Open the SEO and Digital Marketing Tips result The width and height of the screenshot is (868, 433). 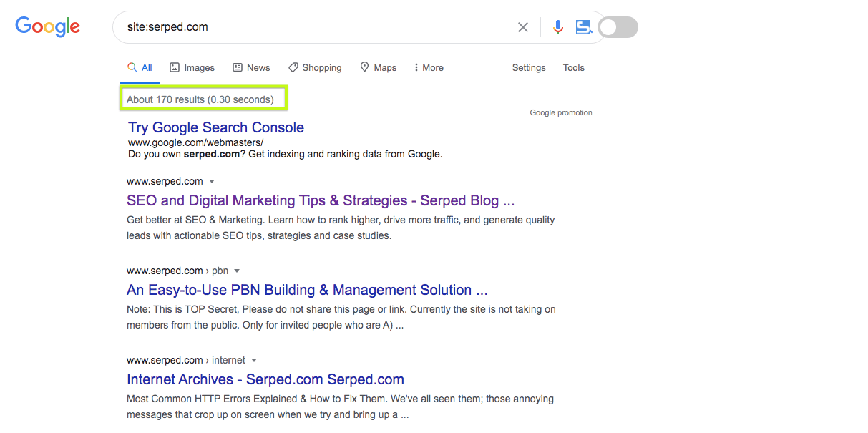pyautogui.click(x=321, y=200)
